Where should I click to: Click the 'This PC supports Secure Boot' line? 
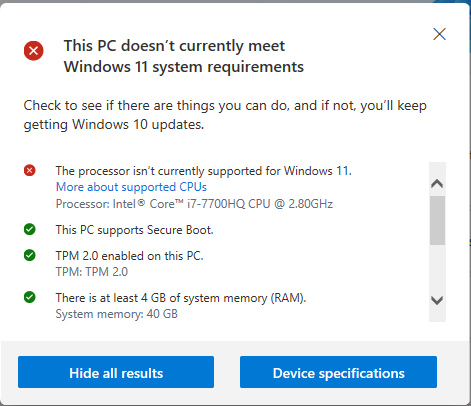[x=134, y=230]
